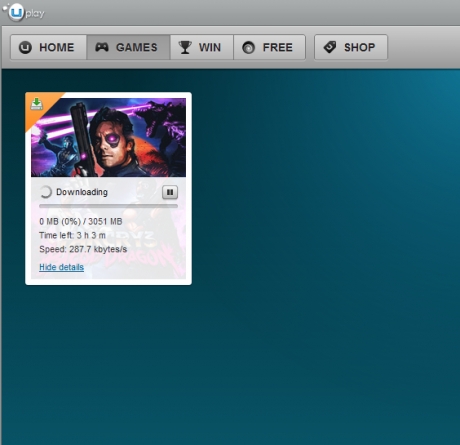This screenshot has width=460, height=445.
Task: Select the gamepad icon on the GAMES tab
Action: click(102, 47)
